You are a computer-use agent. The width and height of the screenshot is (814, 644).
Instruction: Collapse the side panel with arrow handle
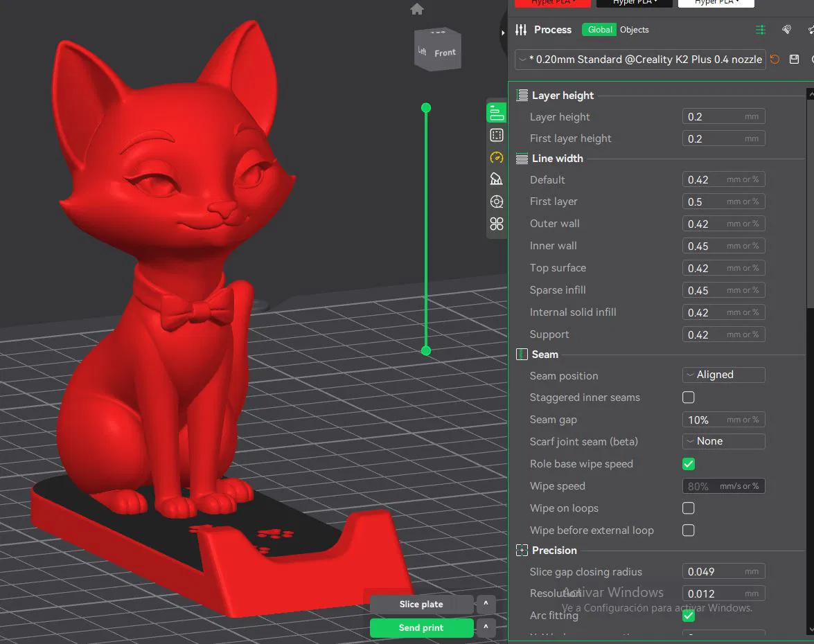[502, 33]
